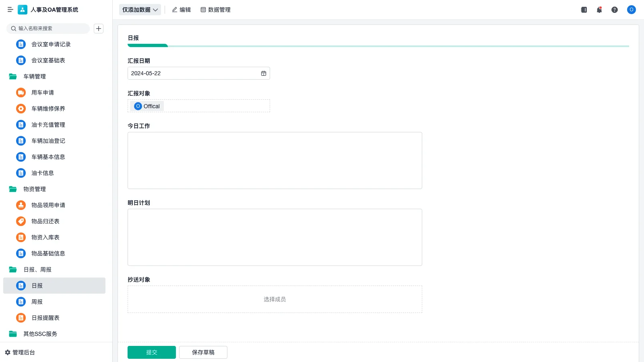Image resolution: width=644 pixels, height=362 pixels.
Task: Collapse the sidebar with the hamburger icon
Action: 10,10
